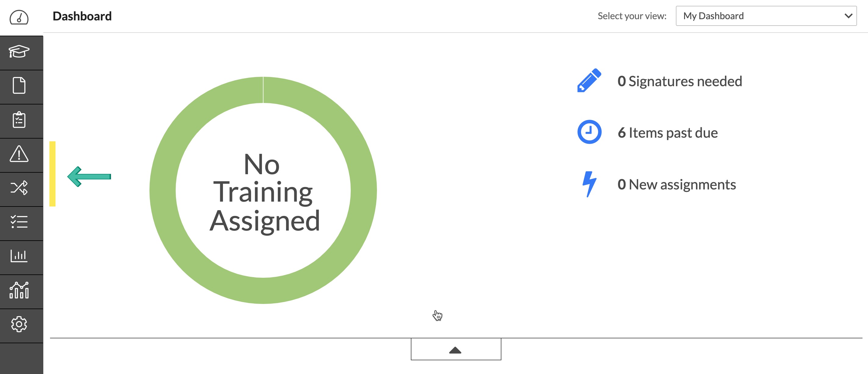Open the 0 Signatures needed link

(x=680, y=81)
